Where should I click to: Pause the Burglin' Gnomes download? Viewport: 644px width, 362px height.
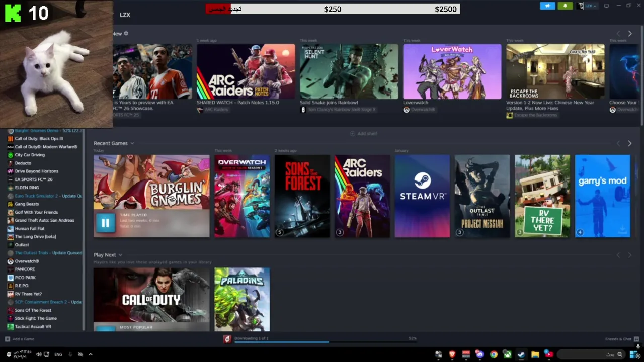[x=105, y=223]
